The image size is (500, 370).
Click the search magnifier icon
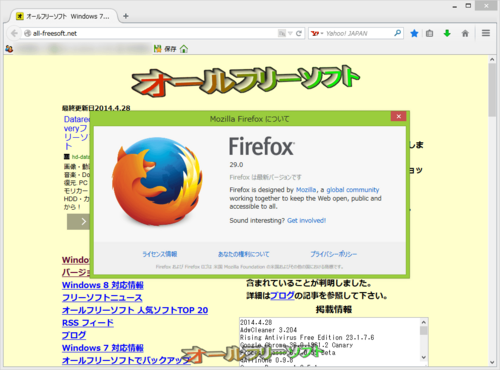point(397,33)
